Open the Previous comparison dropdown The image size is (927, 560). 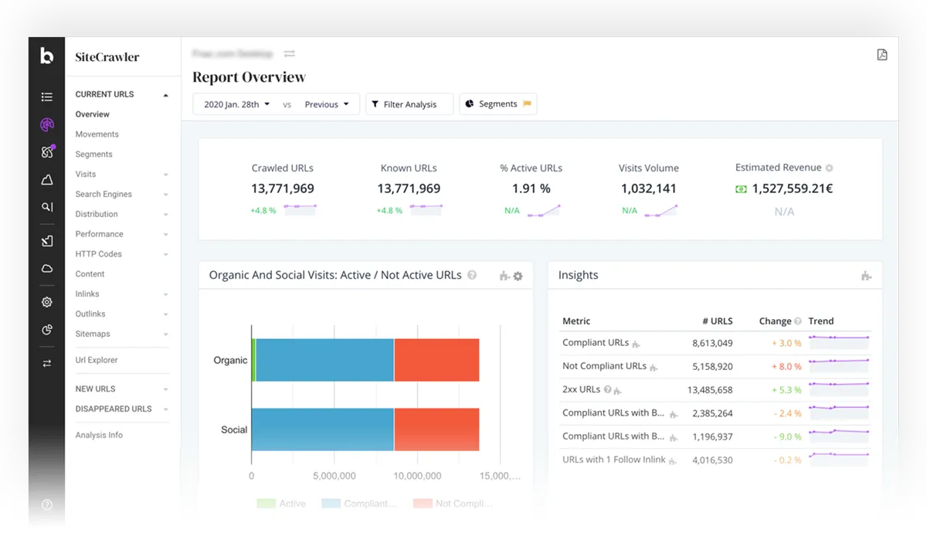(x=327, y=104)
